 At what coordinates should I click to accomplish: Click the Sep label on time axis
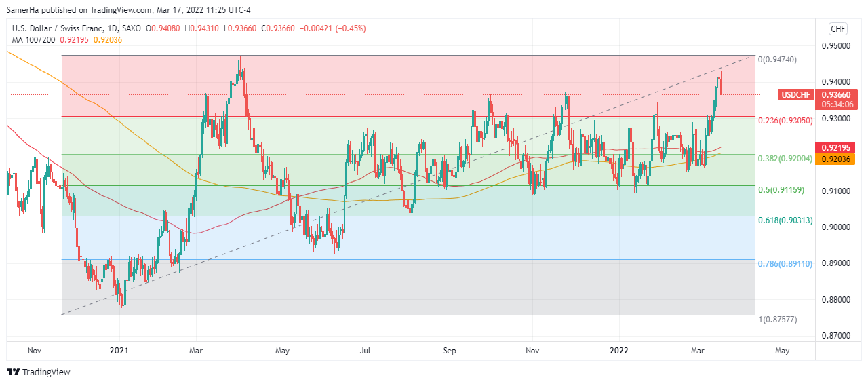449,351
